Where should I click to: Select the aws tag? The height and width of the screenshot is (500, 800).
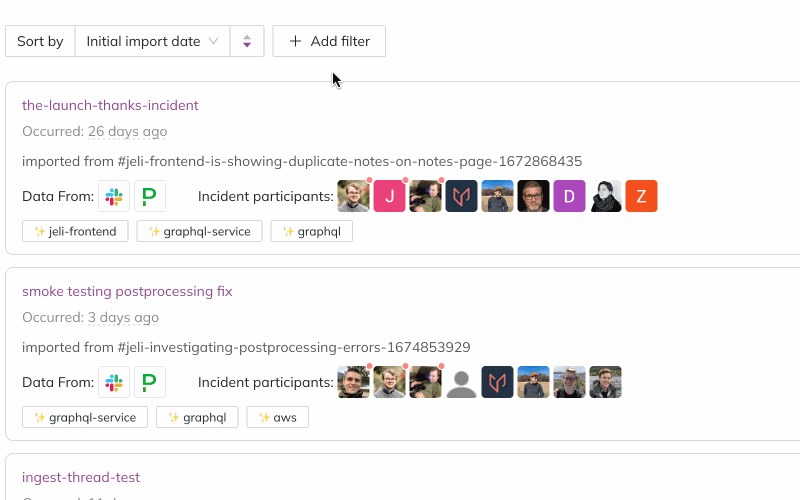click(278, 418)
